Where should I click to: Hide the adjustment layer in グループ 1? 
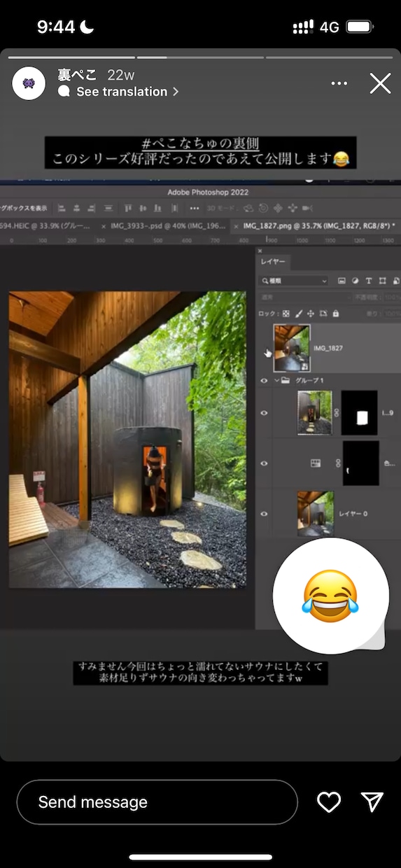[x=265, y=463]
